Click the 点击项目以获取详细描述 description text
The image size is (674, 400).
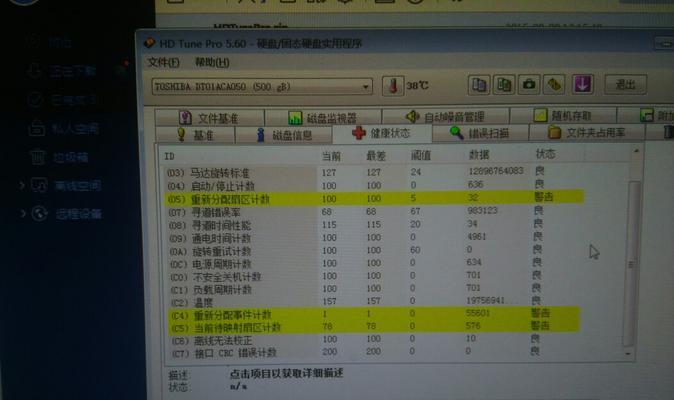(286, 373)
